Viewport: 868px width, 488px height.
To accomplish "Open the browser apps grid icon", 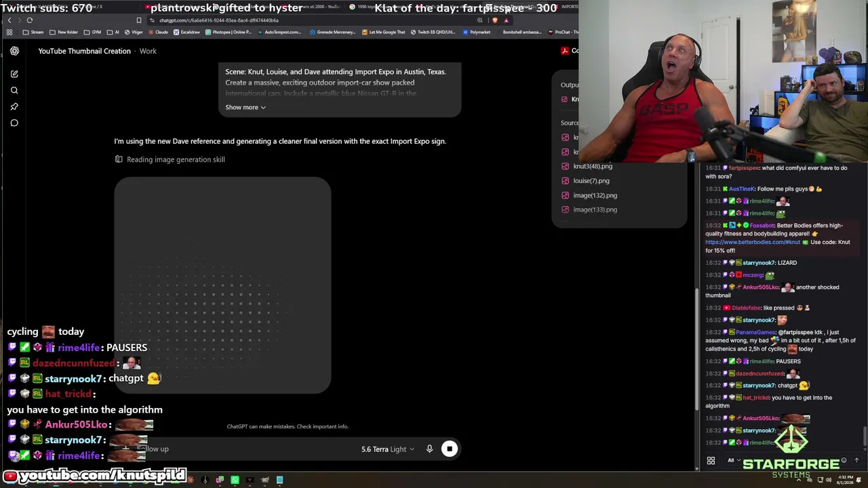I will click(x=9, y=32).
